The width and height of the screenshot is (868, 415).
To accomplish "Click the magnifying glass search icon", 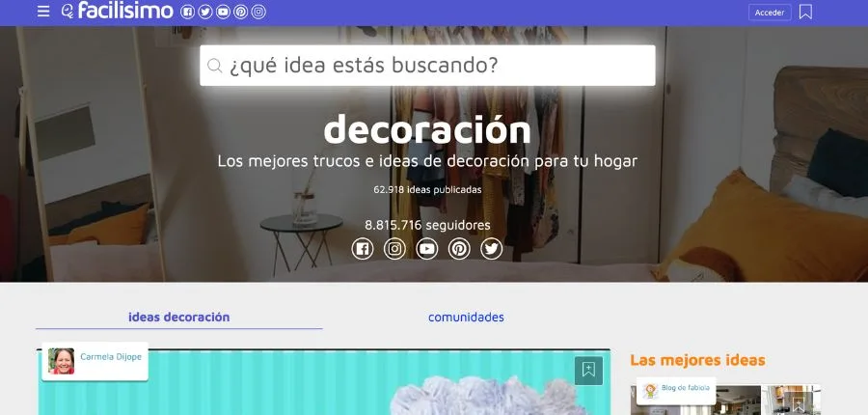I will pyautogui.click(x=215, y=66).
